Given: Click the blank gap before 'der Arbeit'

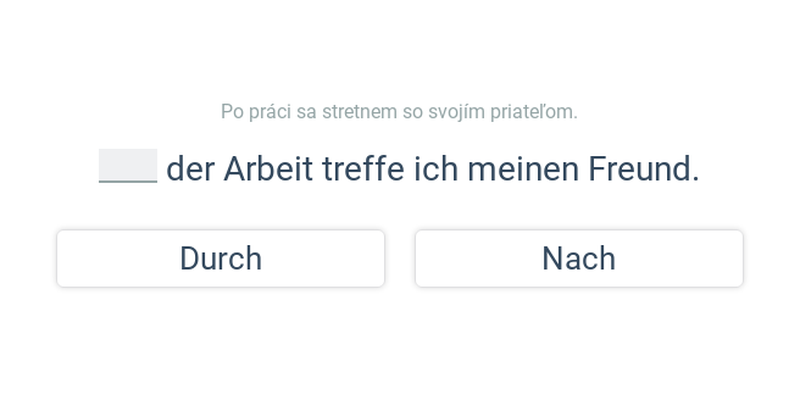Looking at the screenshot, I should (128, 167).
